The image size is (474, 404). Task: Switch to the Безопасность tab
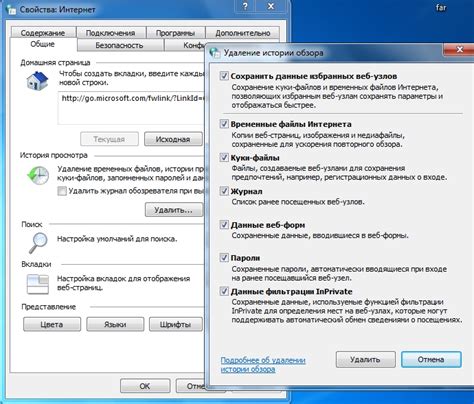tap(119, 45)
